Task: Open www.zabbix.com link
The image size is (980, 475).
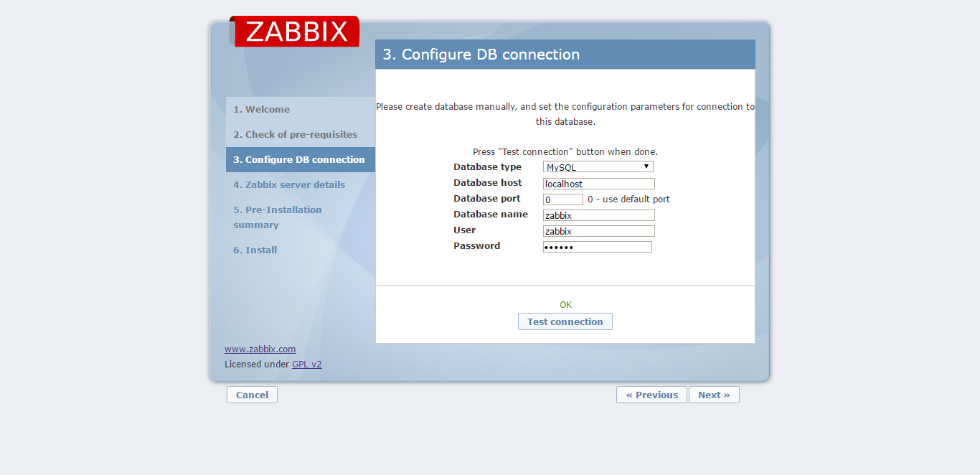Action: click(260, 349)
